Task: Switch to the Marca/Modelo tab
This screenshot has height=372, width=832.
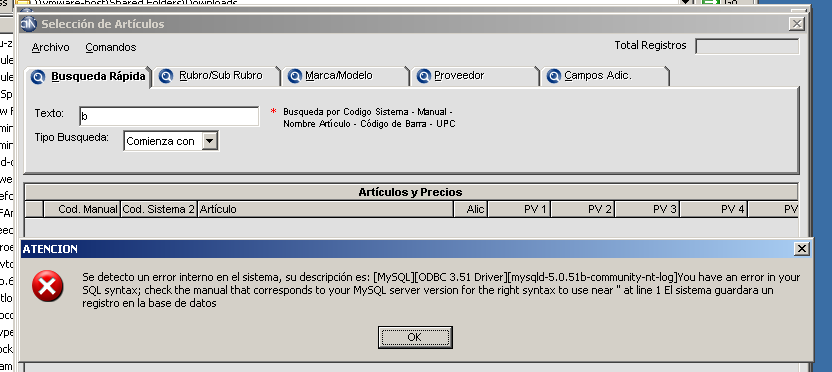Action: (x=346, y=76)
